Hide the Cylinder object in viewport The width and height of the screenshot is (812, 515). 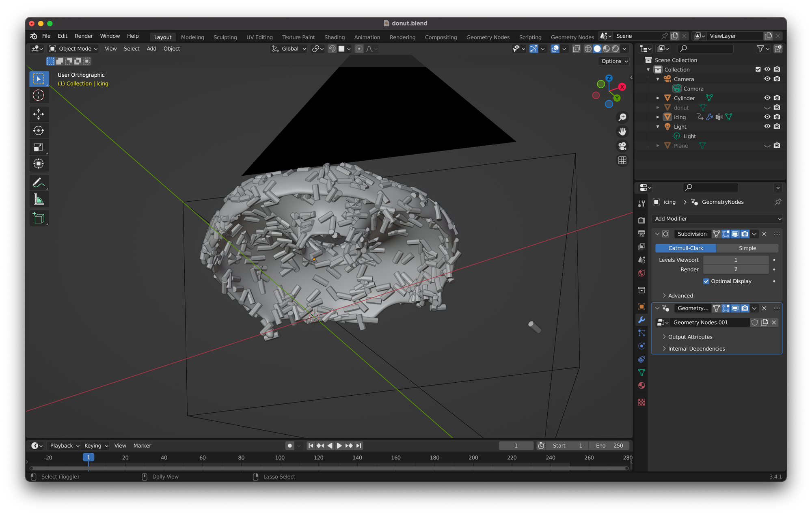point(767,98)
